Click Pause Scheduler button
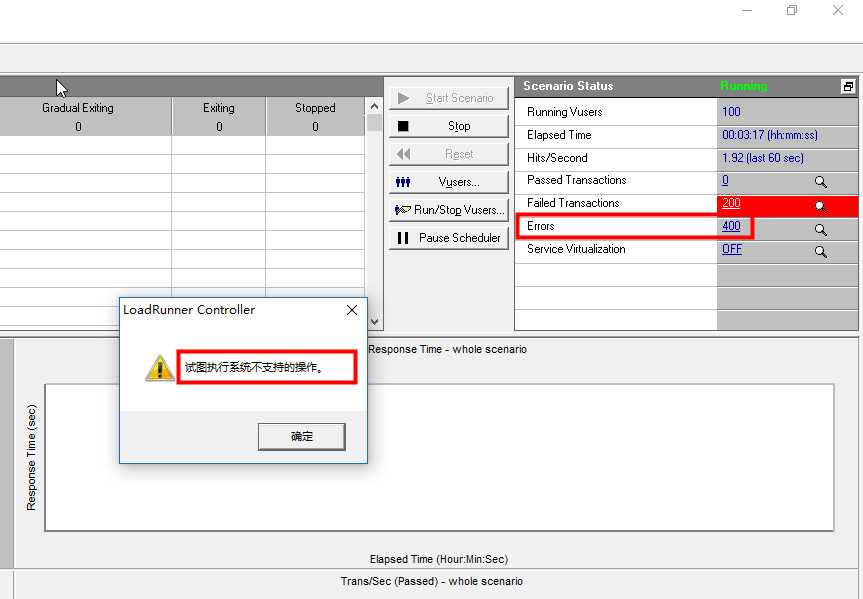863x599 pixels. tap(449, 238)
